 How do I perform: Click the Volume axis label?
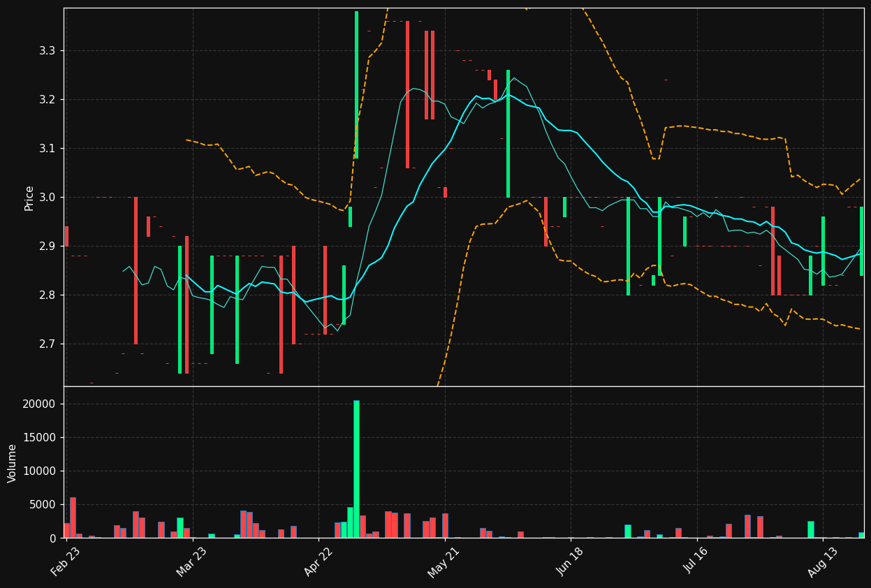[13, 463]
